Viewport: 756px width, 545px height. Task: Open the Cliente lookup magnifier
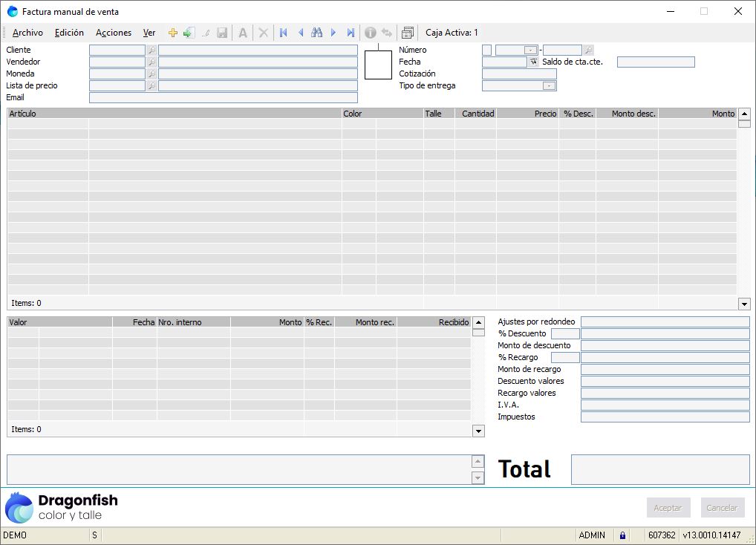tap(152, 50)
